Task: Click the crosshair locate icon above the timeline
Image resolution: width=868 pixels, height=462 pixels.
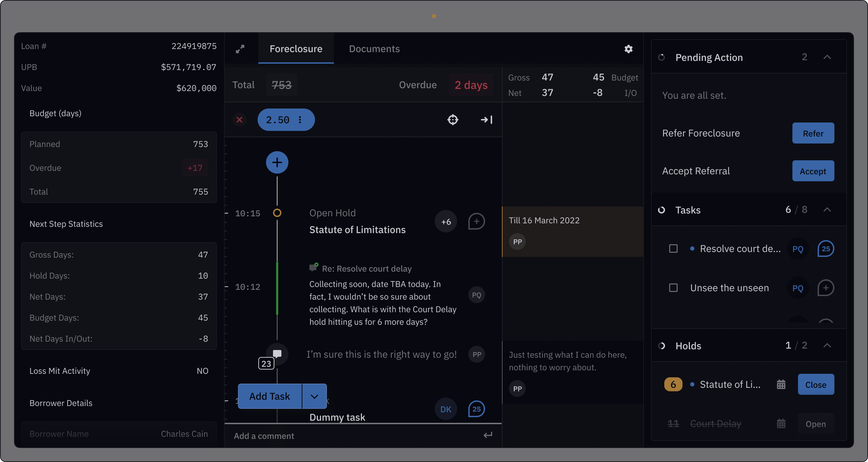Action: click(453, 120)
